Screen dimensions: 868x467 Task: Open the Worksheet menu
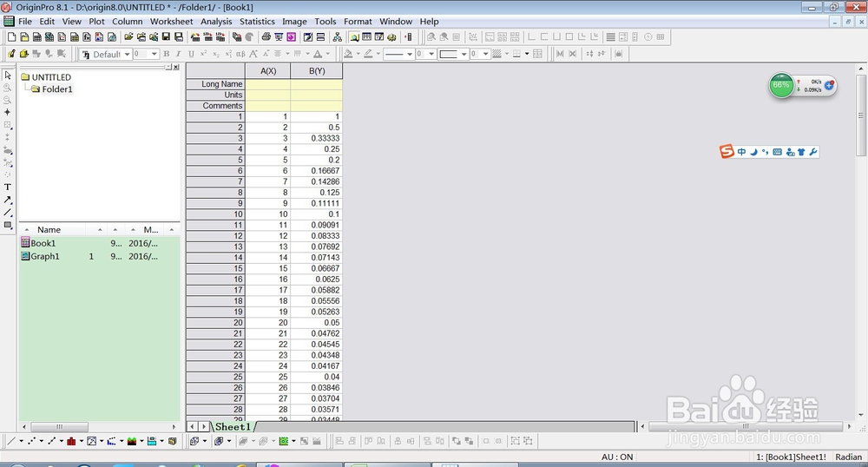click(172, 22)
